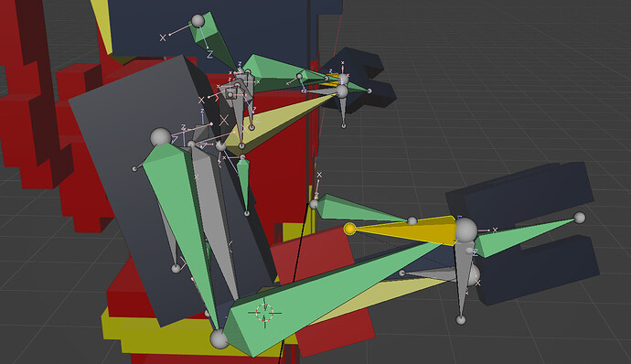Viewport: 631px width, 364px height.
Task: Click the grey sphere at the bottom-left bone junction
Action: click(x=219, y=339)
